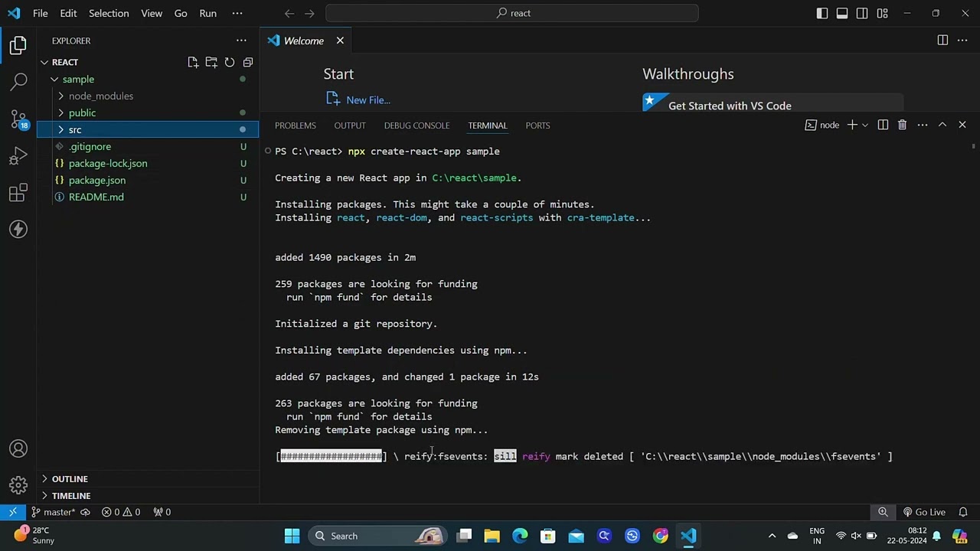980x551 pixels.
Task: Open the Run menu
Action: [x=207, y=13]
